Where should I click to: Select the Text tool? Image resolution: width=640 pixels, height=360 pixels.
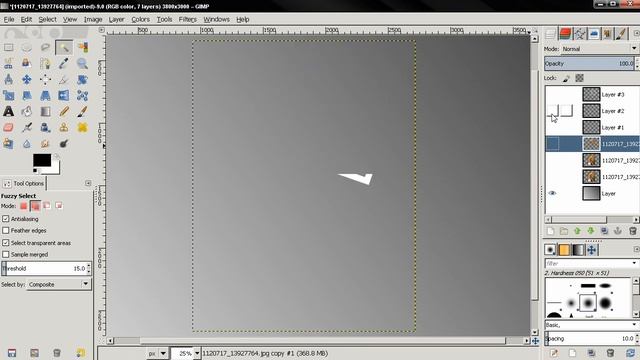(x=9, y=111)
